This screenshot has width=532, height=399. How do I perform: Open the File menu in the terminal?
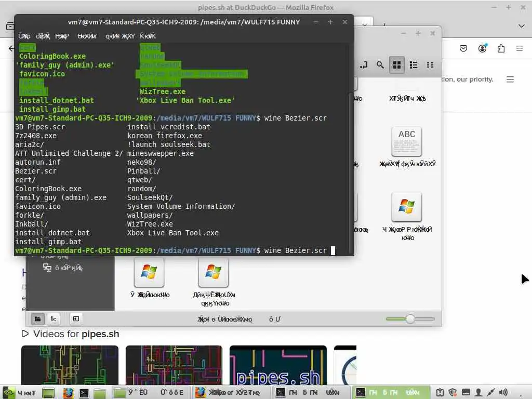(24, 36)
